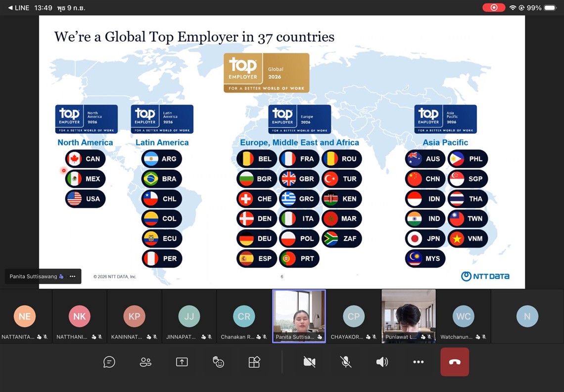Tap the CR avatar for Chanakan
This screenshot has height=392, width=564.
point(244,316)
